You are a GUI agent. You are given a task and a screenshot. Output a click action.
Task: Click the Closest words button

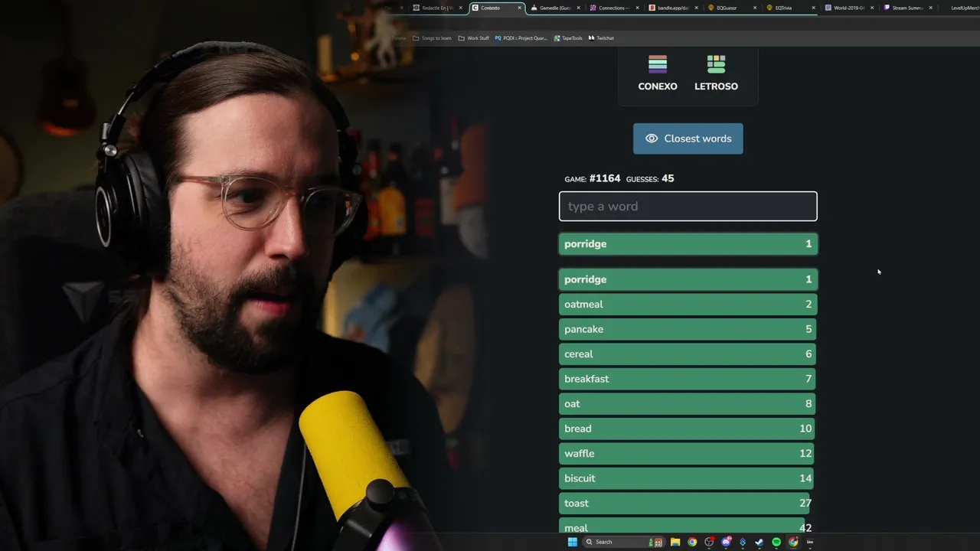688,139
